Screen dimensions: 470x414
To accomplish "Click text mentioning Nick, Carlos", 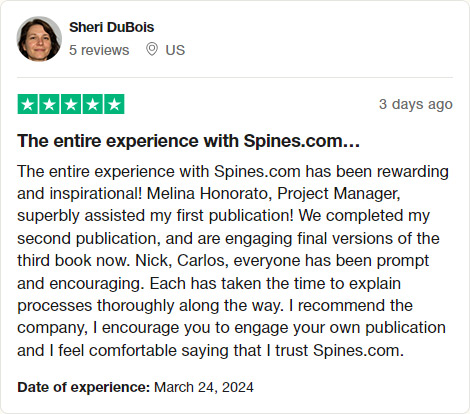I will click(x=181, y=261).
